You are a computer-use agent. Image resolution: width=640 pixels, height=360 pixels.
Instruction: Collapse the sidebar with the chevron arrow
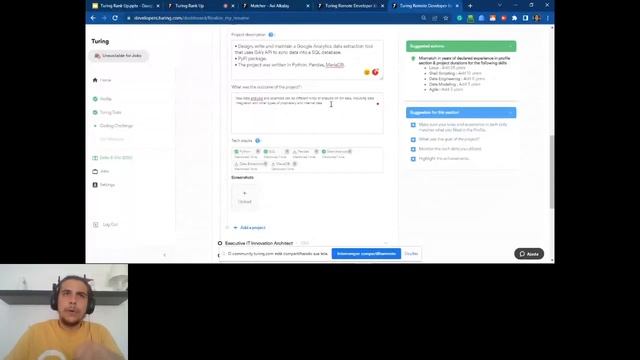pos(164,255)
